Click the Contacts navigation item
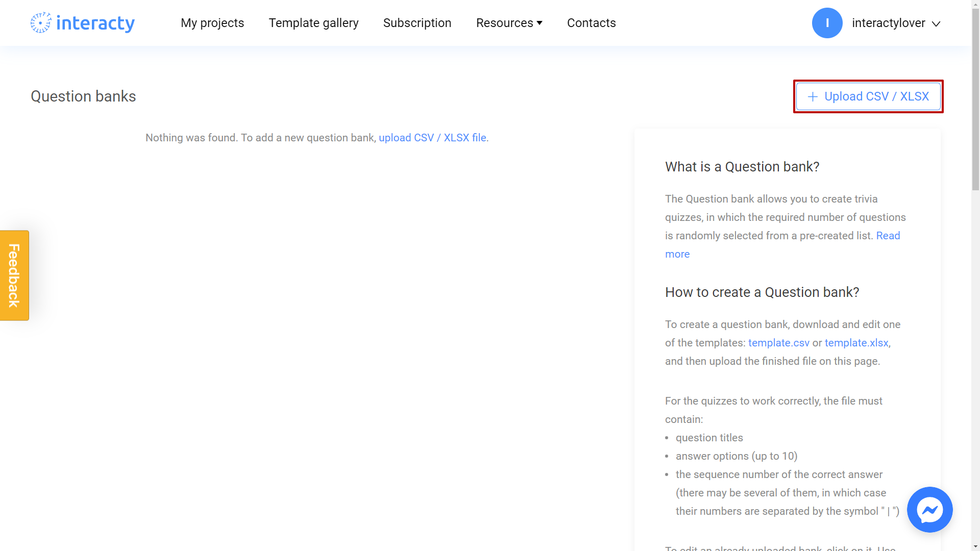 point(592,23)
